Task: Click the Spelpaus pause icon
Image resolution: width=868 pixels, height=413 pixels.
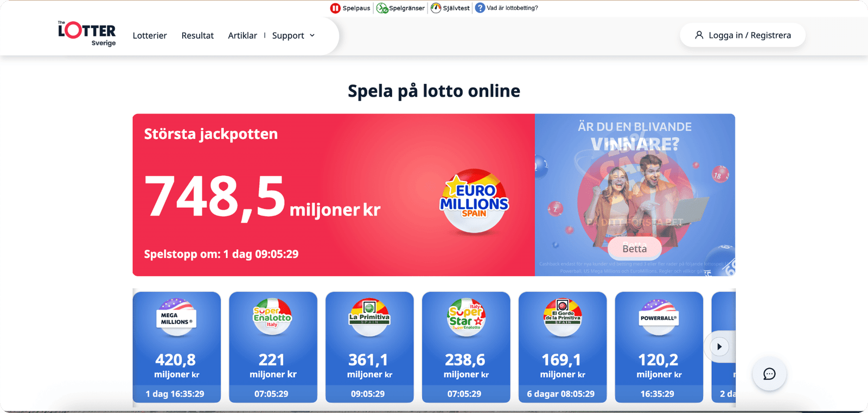Action: [335, 8]
